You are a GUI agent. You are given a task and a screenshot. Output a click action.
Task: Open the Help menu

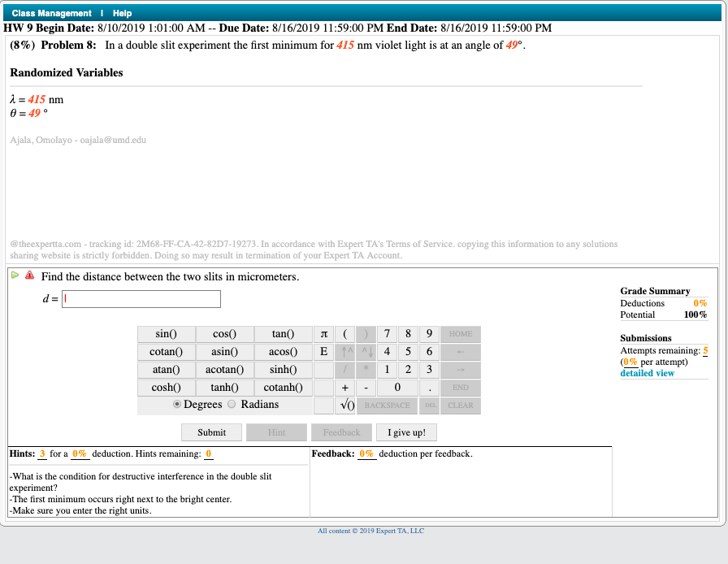[120, 13]
